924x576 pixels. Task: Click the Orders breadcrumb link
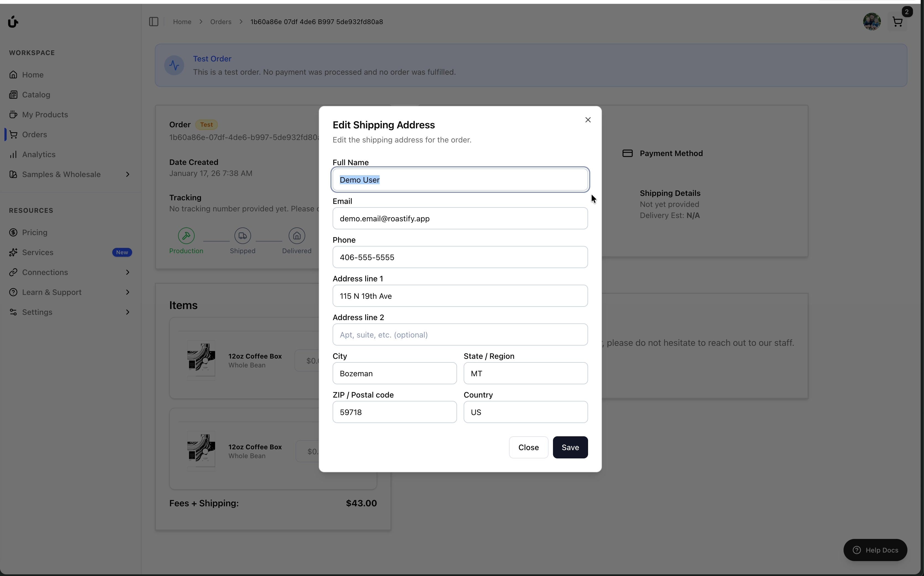coord(220,22)
